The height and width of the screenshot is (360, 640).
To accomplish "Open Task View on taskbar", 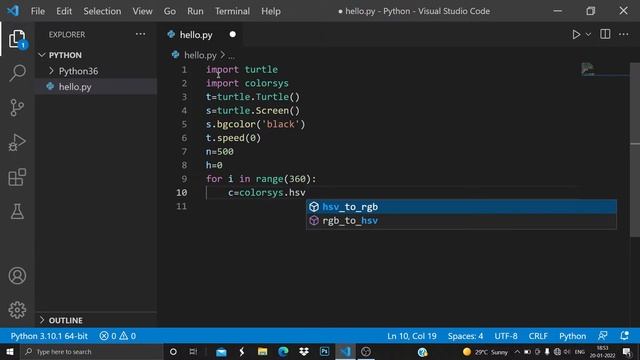I will pyautogui.click(x=193, y=352).
